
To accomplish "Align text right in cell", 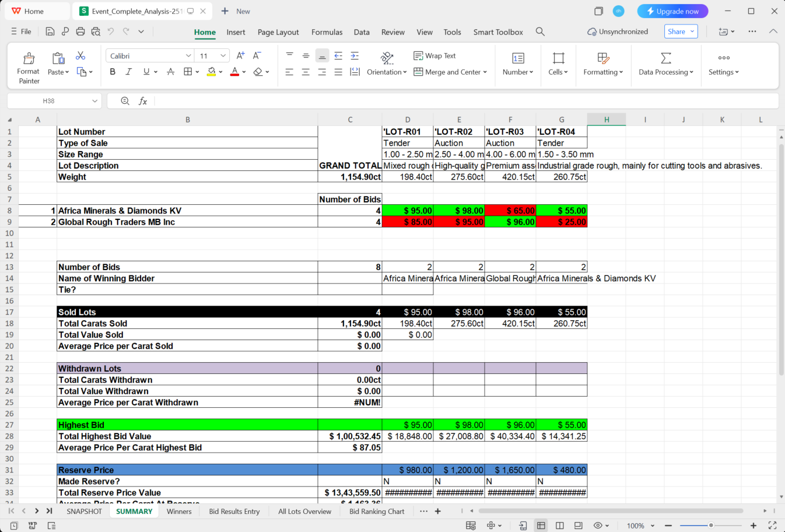I will click(322, 72).
